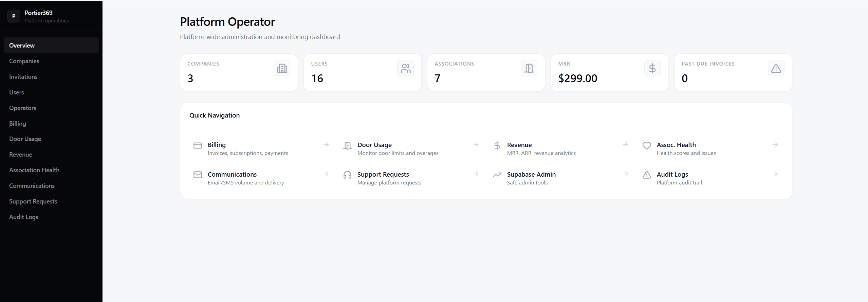Click 'Platform operations' subtitle in sidebar
The image size is (868, 302).
tap(47, 21)
